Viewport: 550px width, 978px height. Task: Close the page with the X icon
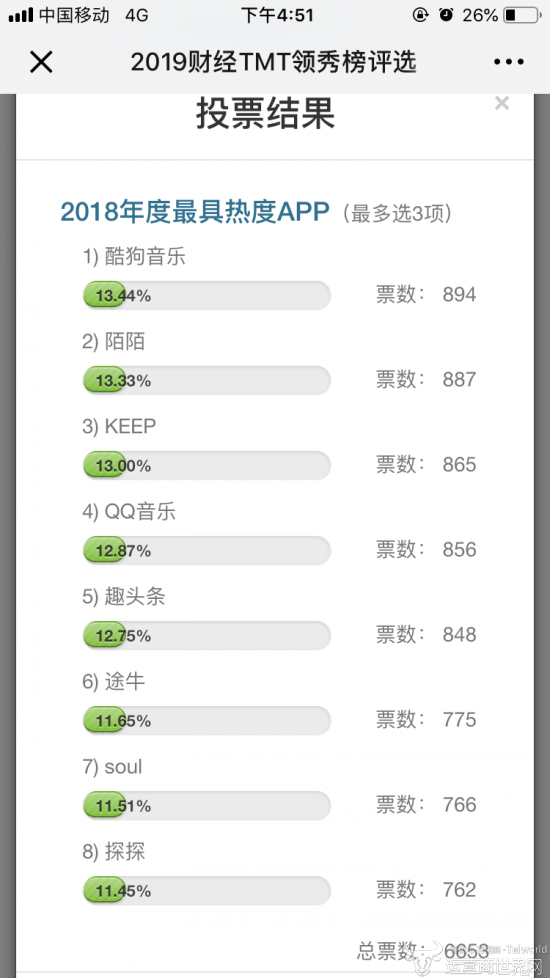click(x=41, y=62)
